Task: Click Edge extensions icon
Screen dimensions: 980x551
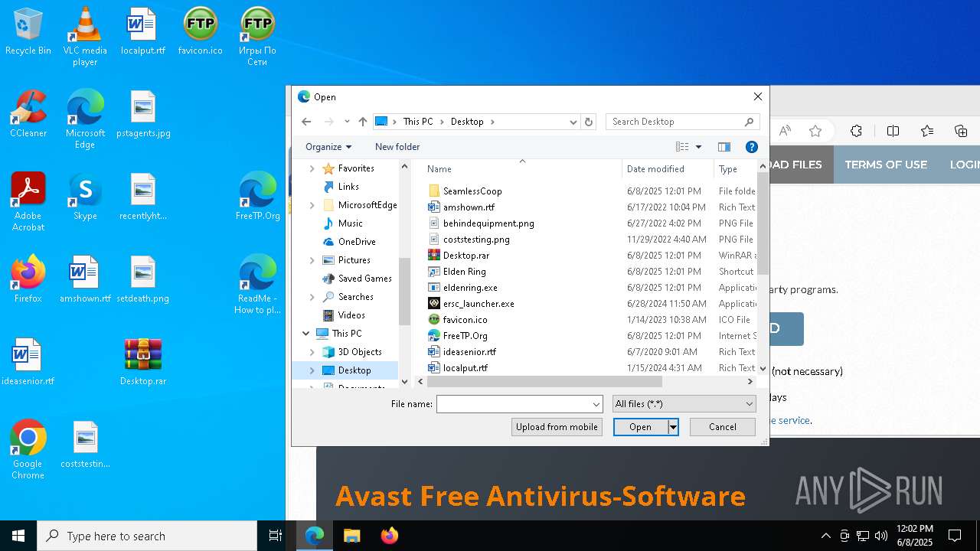Action: [x=856, y=131]
